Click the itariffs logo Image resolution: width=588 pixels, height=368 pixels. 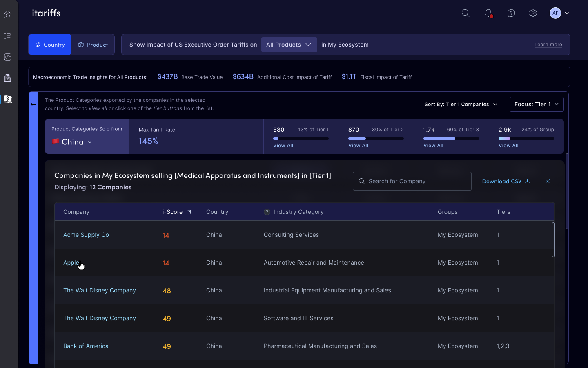pyautogui.click(x=46, y=13)
